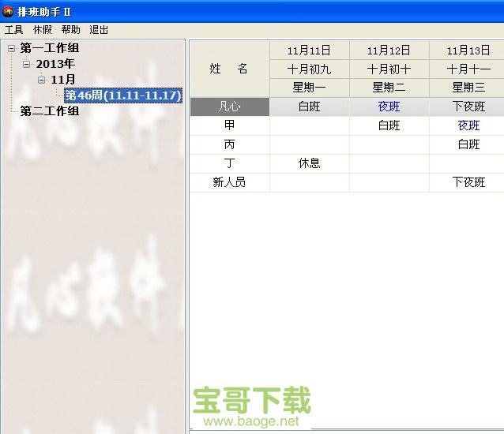
Task: Click the 十月初九 lunar date header
Action: point(309,69)
